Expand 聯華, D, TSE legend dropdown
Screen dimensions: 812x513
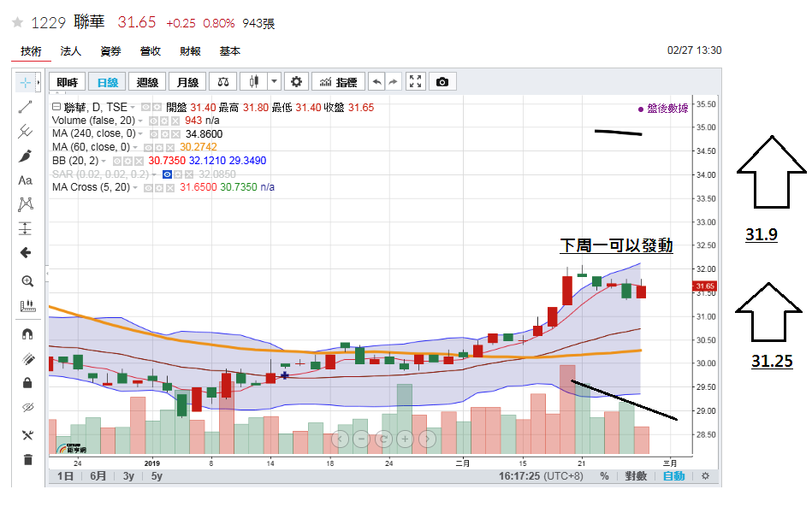click(133, 108)
